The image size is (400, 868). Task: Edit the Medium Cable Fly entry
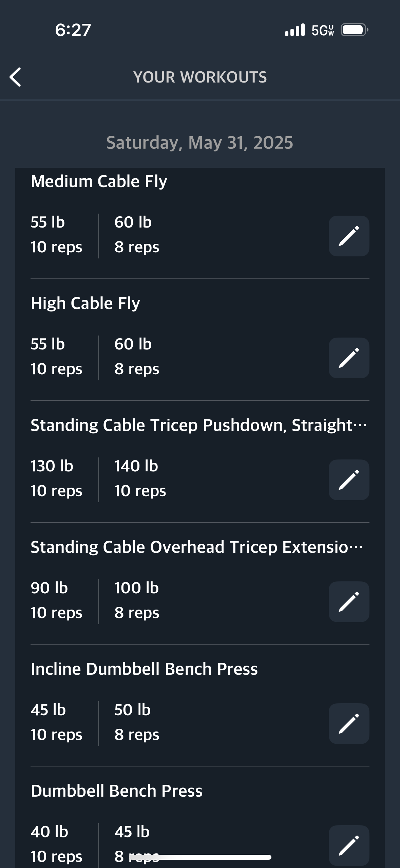click(x=349, y=236)
